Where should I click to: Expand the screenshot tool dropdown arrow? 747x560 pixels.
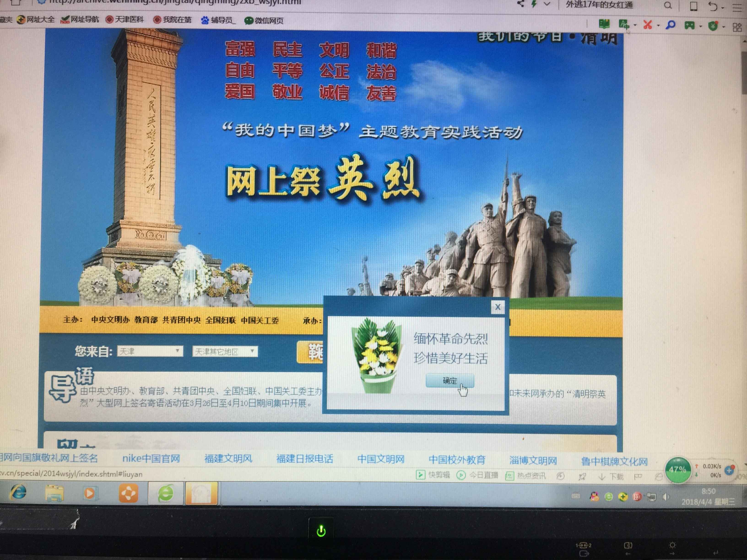point(658,26)
